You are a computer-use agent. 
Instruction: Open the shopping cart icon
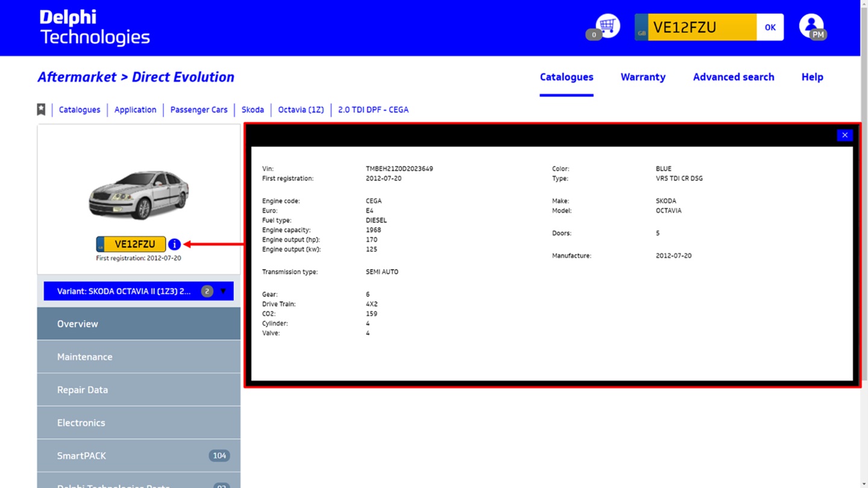[x=606, y=26]
